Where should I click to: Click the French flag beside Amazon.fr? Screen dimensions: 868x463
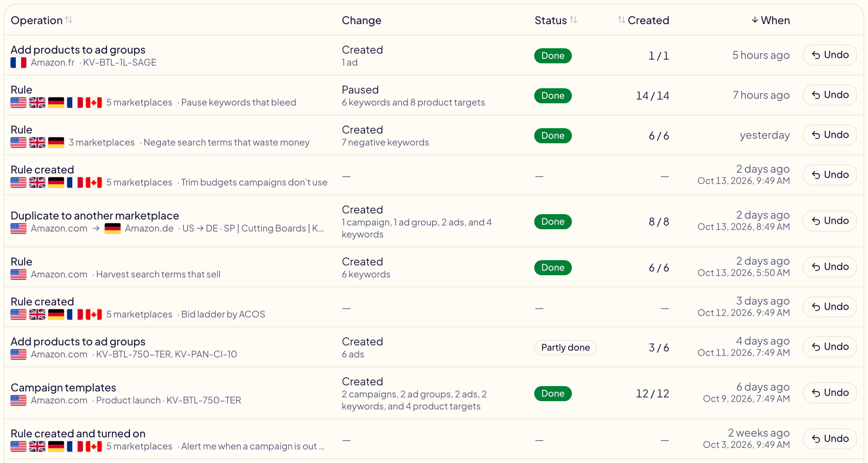(18, 63)
